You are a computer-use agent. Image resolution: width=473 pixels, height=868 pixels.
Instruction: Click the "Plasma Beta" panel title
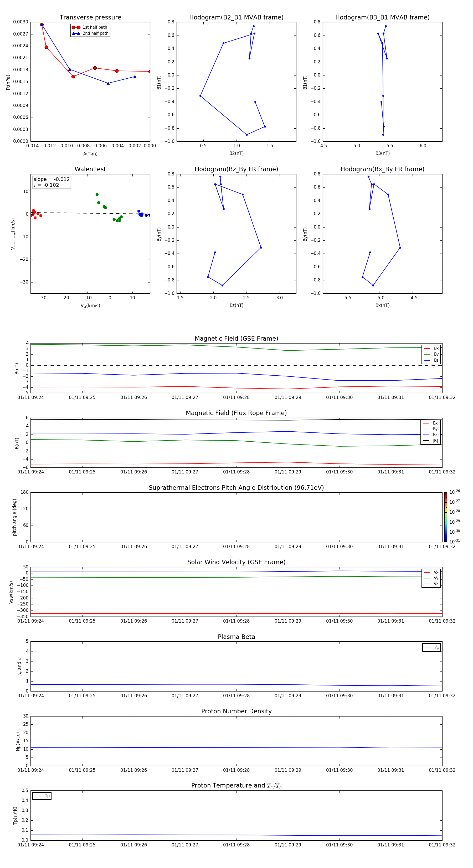coord(236,637)
